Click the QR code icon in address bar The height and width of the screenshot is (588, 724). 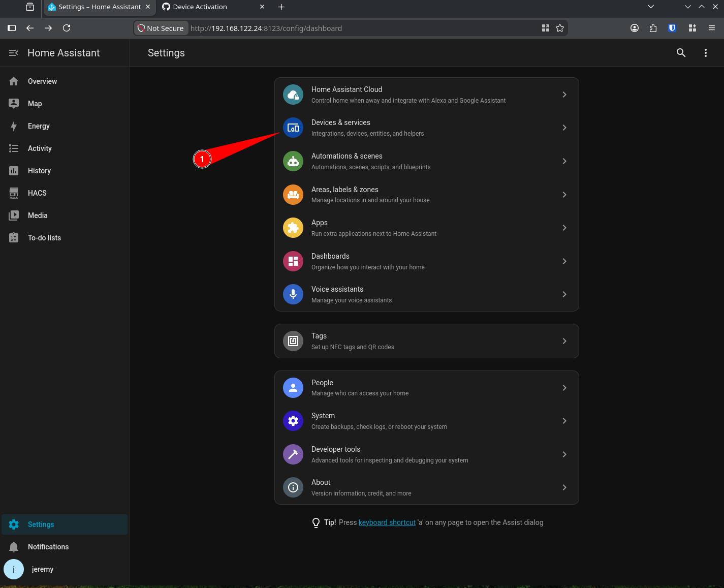click(546, 28)
